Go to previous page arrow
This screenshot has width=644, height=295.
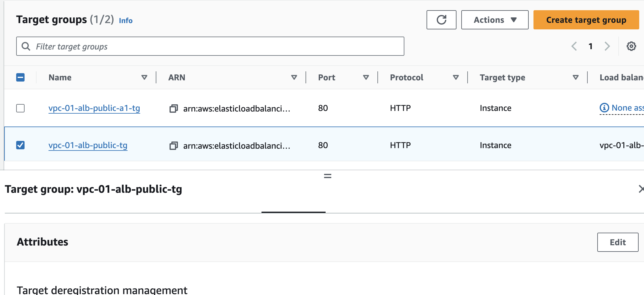coord(574,46)
